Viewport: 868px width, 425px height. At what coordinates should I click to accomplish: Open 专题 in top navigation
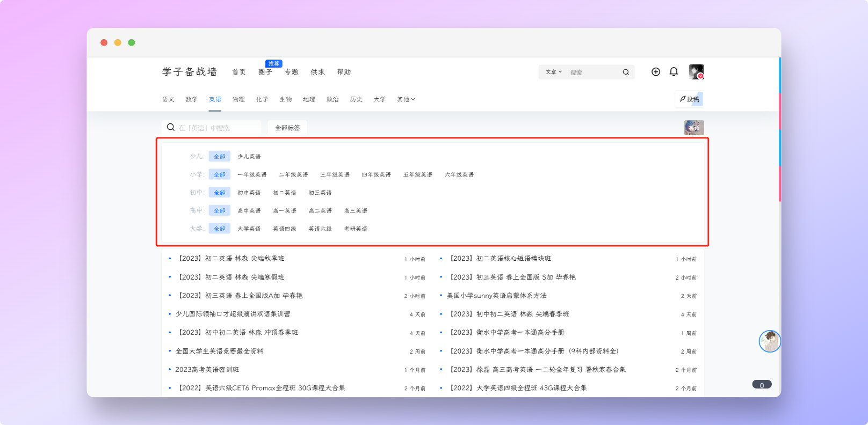tap(292, 72)
